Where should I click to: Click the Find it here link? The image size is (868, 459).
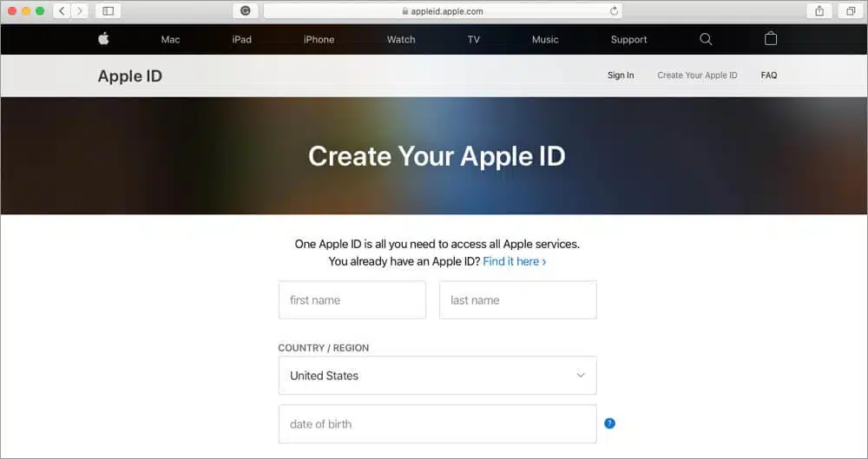point(514,261)
